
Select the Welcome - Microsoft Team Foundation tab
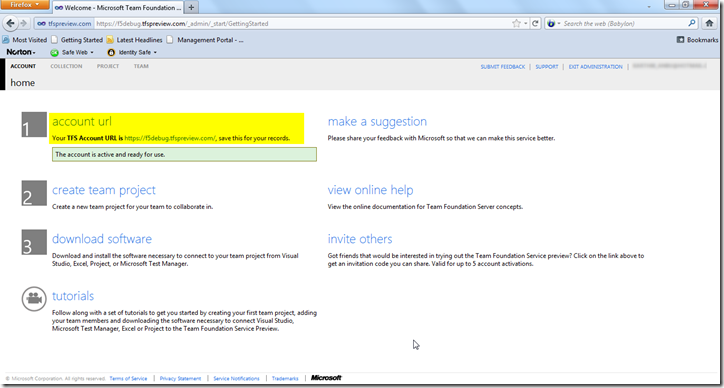(x=117, y=8)
